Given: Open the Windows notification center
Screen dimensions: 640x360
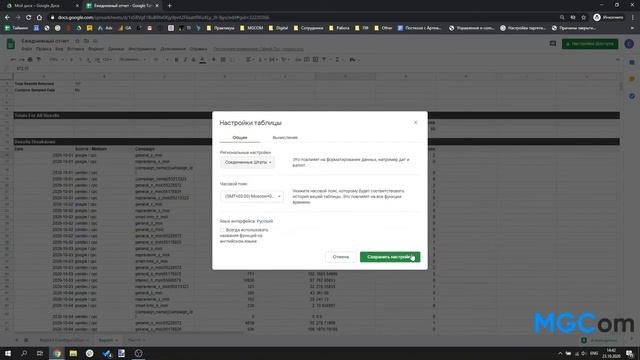Looking at the screenshot, I should click(630, 353).
